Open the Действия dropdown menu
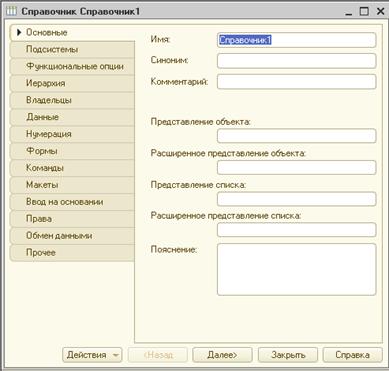389x371 pixels. pos(92,355)
